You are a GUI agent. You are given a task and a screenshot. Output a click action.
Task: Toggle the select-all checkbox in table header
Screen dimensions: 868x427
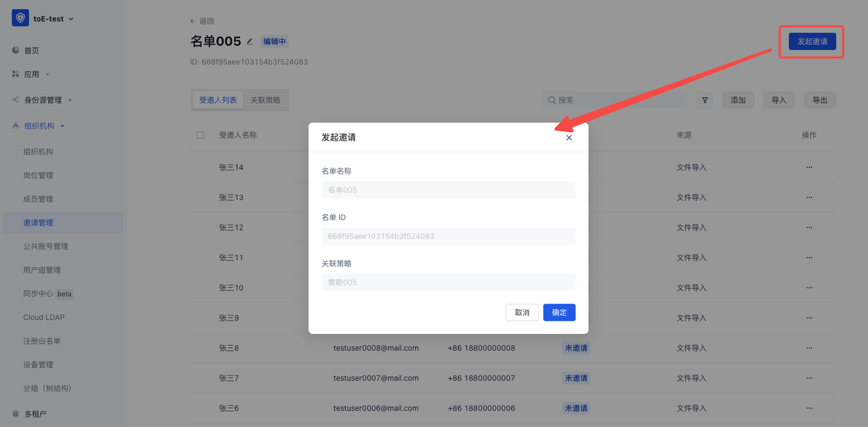(x=200, y=135)
